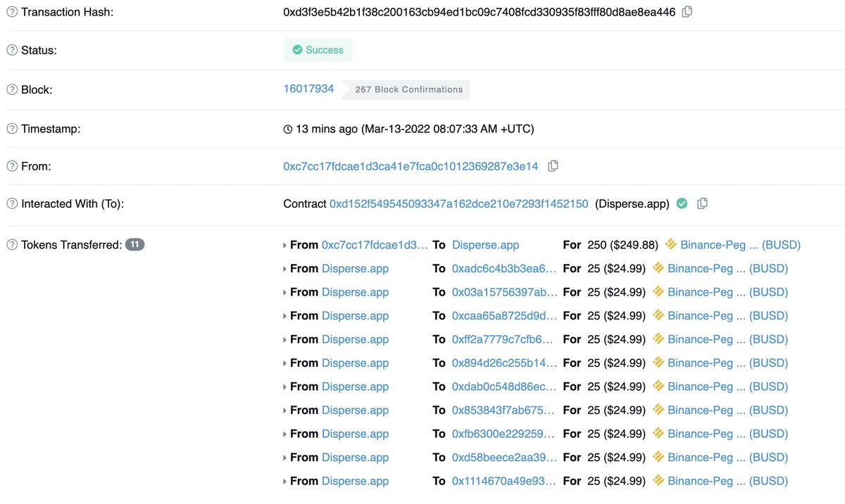The image size is (845, 504).
Task: Open Binance-Peg BUSD link in 0x1114670a49e93 row
Action: coord(728,481)
